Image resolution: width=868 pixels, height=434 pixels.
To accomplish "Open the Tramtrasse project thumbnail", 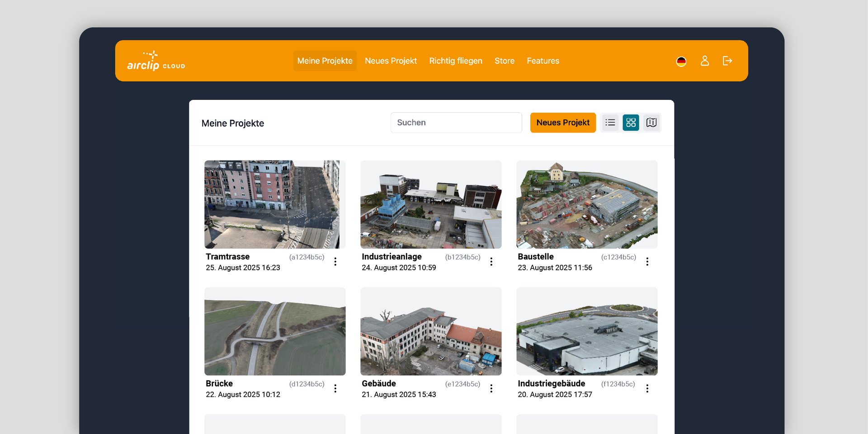I will tap(275, 204).
